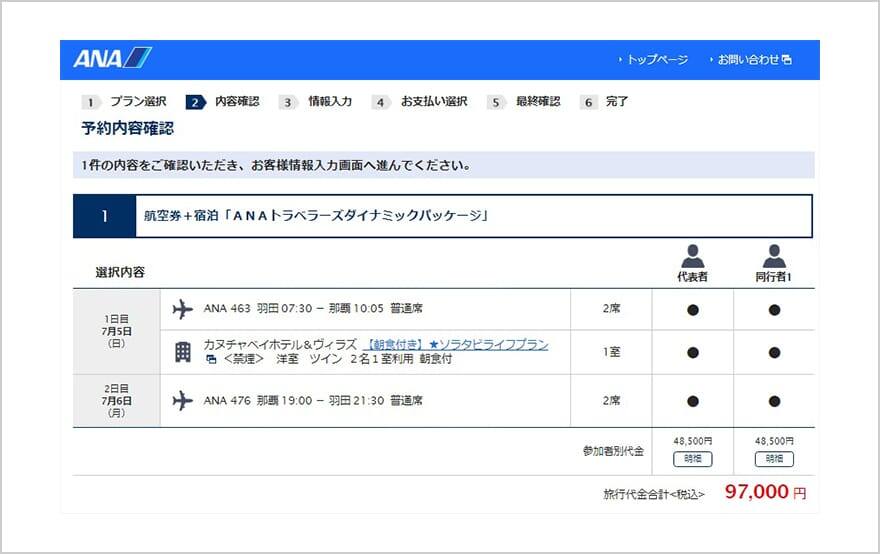Click the hotel building icon for カヌチャベイホテル

pos(182,352)
